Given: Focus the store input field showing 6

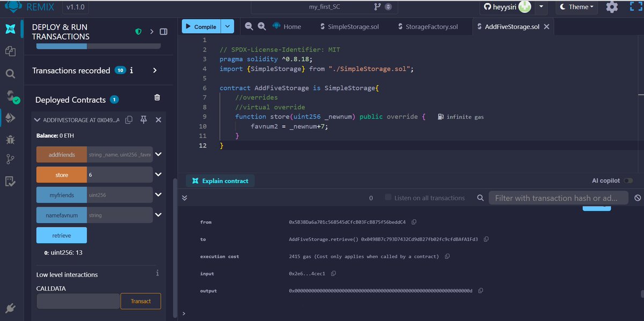Looking at the screenshot, I should tap(119, 175).
